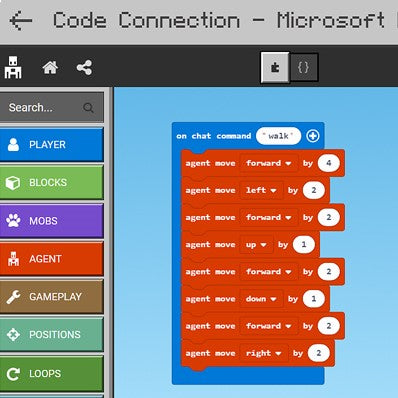Open the AGENT block category
Screen dimensions: 398x398
51,259
